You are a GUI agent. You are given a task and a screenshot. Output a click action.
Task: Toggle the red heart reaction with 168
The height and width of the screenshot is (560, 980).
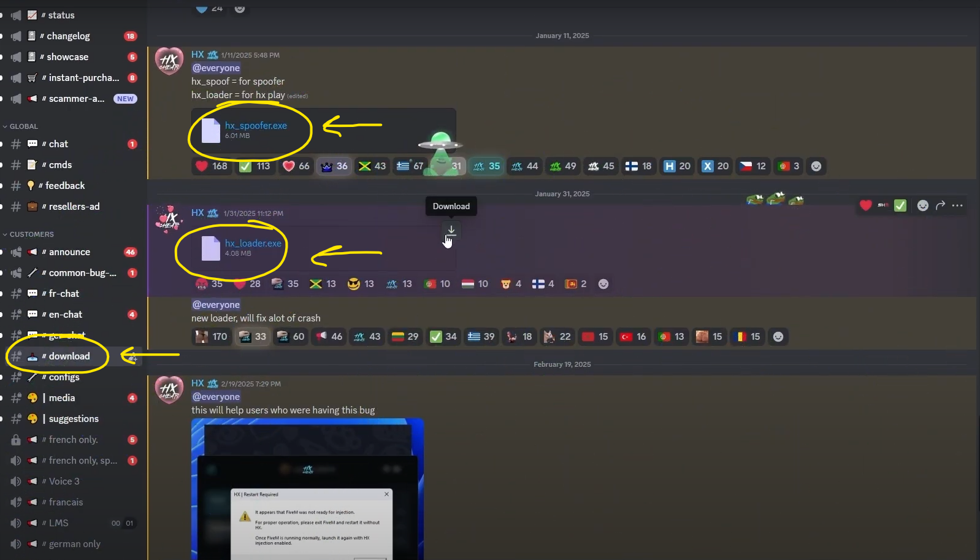[212, 166]
